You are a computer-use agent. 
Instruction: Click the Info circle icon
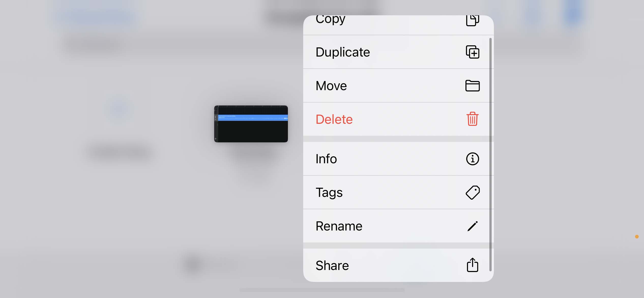click(472, 159)
